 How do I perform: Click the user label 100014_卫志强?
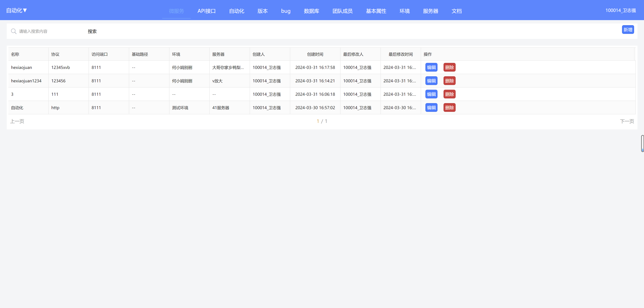tap(621, 10)
